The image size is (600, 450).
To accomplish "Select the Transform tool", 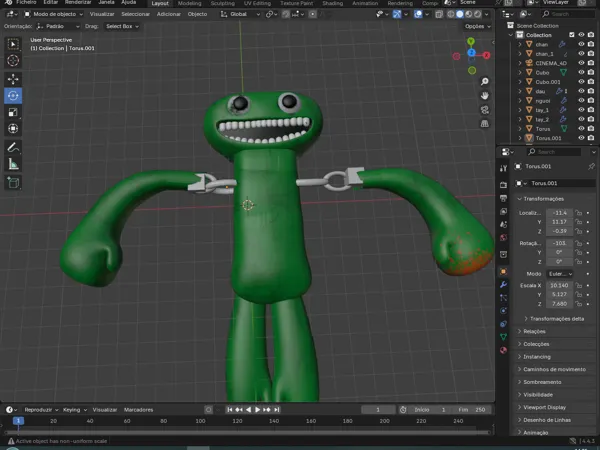I will click(x=13, y=129).
